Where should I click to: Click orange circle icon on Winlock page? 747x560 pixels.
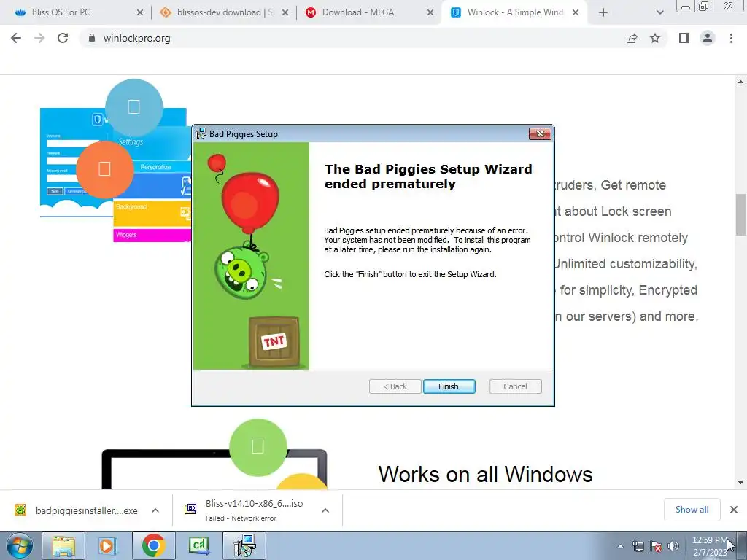[104, 169]
